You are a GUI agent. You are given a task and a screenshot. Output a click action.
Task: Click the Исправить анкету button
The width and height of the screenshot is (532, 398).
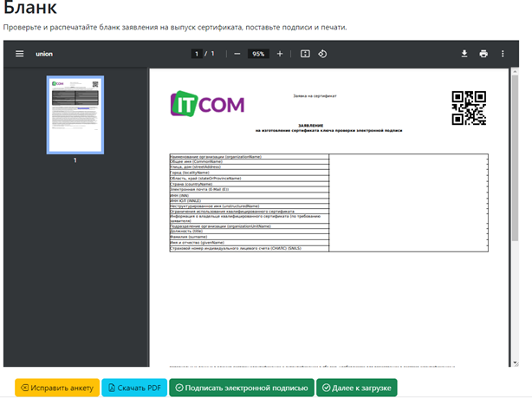[x=56, y=388]
